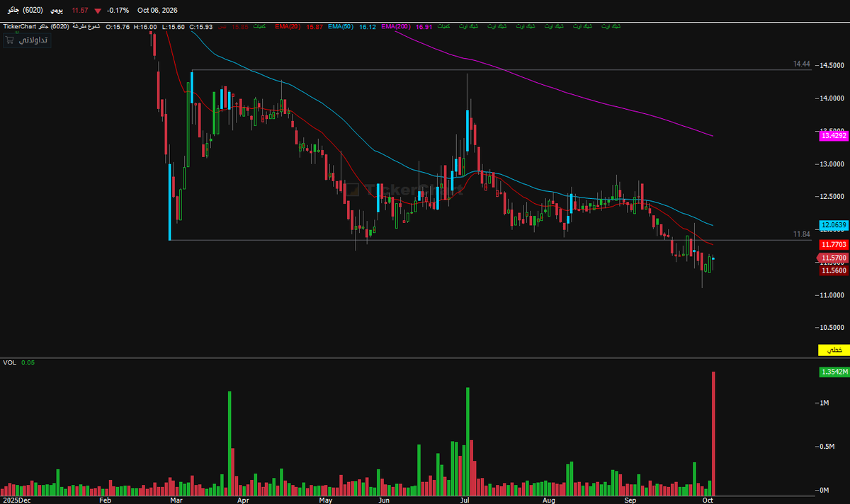The image size is (850, 504).
Task: Click the VOL 0.05 panel label
Action: (19, 362)
